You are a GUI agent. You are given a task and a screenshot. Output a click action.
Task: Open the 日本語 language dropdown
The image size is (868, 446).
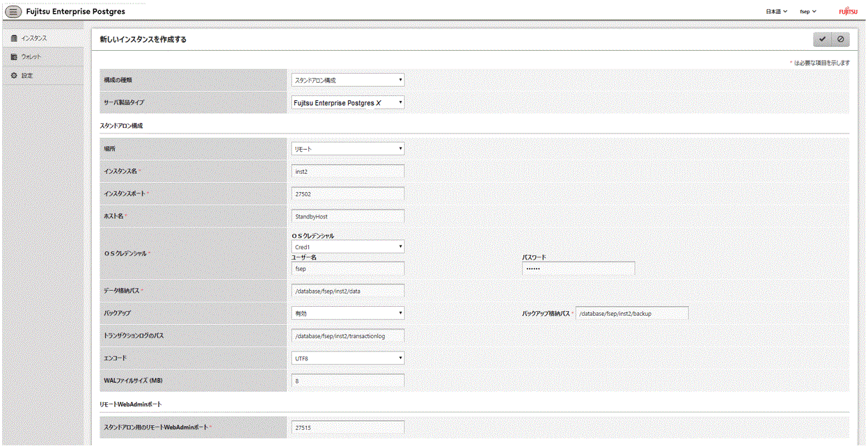point(776,11)
